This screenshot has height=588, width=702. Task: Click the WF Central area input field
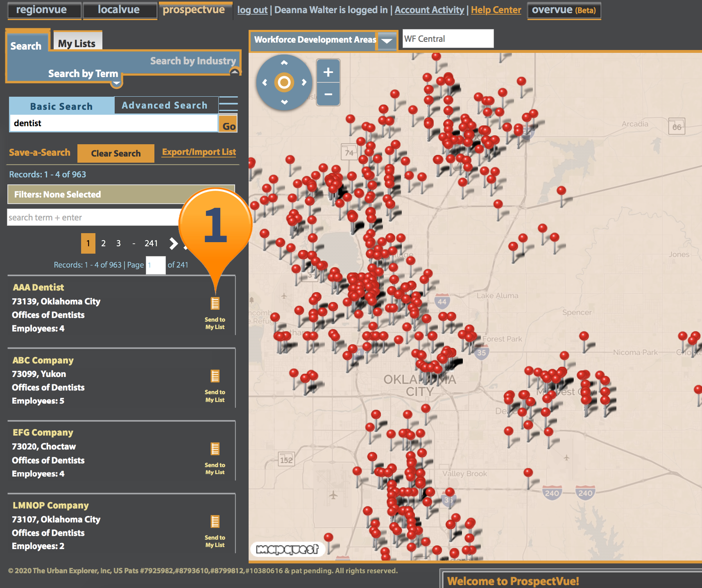pyautogui.click(x=448, y=39)
